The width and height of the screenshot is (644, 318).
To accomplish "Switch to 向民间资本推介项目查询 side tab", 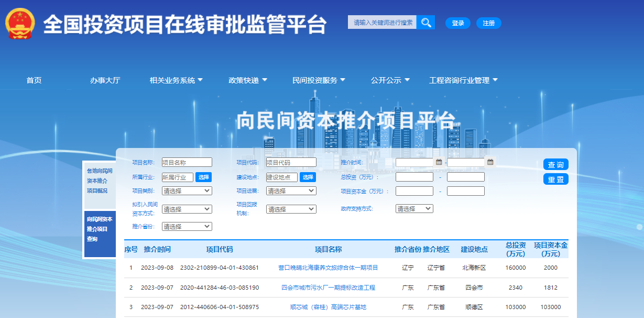I will [x=100, y=229].
